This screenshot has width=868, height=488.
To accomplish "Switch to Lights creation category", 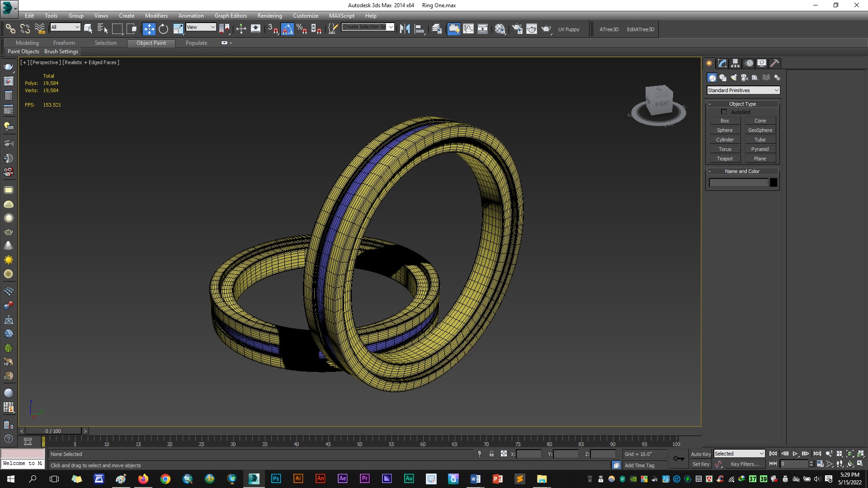I will tap(734, 78).
